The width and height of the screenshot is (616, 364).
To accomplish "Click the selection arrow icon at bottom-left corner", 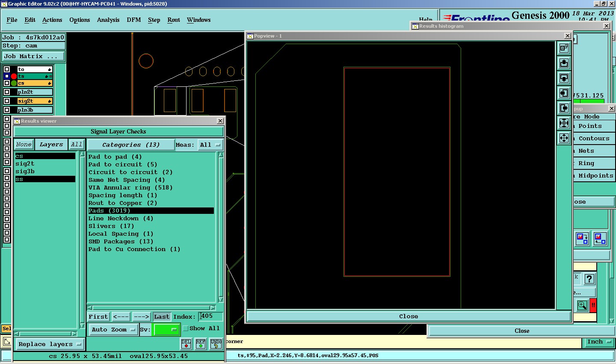I will (6, 342).
